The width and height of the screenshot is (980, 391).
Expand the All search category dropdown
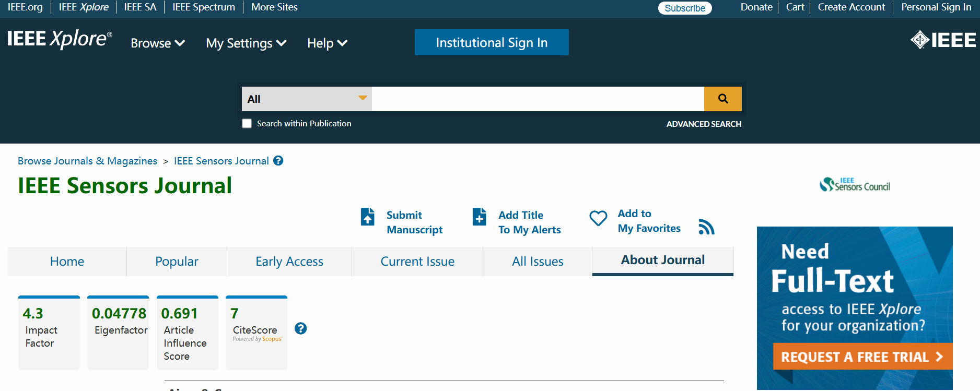pos(307,99)
